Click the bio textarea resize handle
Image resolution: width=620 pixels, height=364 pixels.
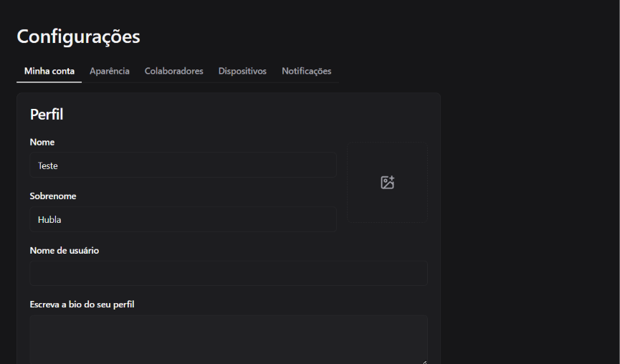click(x=424, y=361)
